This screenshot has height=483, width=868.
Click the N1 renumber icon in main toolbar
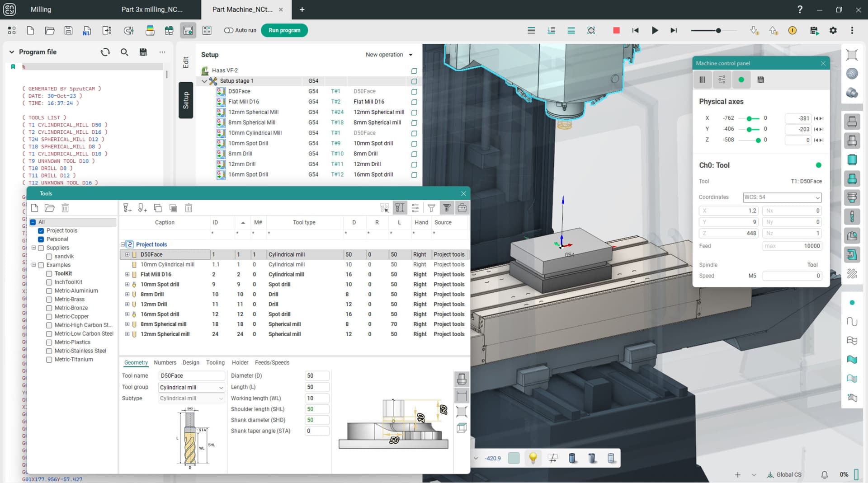click(x=87, y=31)
